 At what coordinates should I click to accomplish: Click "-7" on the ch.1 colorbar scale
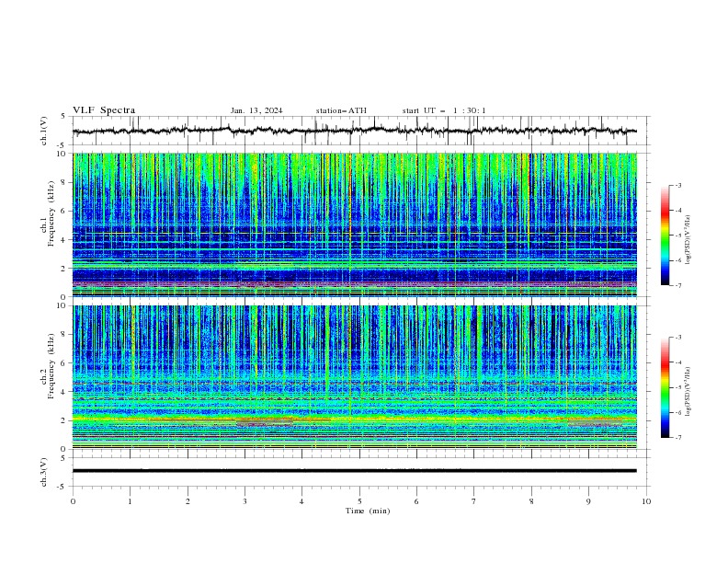(x=677, y=285)
